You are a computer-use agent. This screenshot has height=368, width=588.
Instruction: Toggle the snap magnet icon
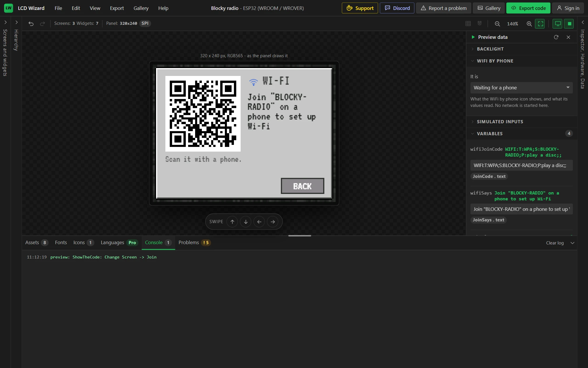click(x=480, y=24)
